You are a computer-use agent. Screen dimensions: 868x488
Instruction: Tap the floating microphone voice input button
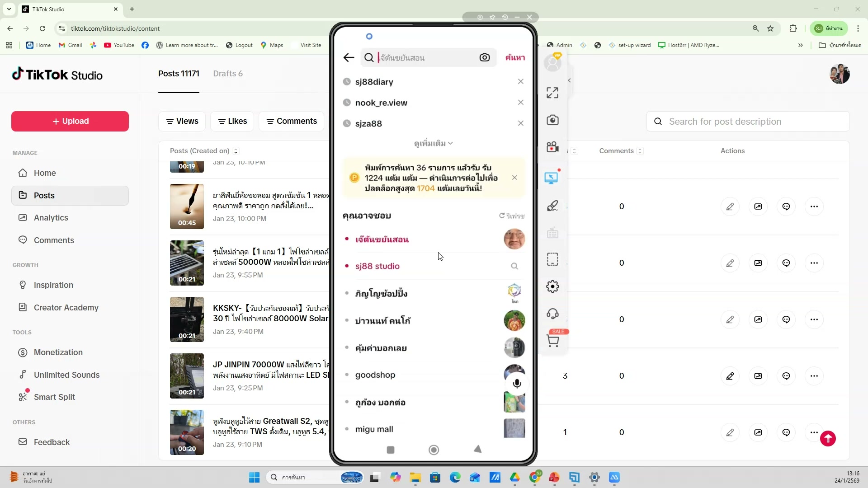point(517,383)
